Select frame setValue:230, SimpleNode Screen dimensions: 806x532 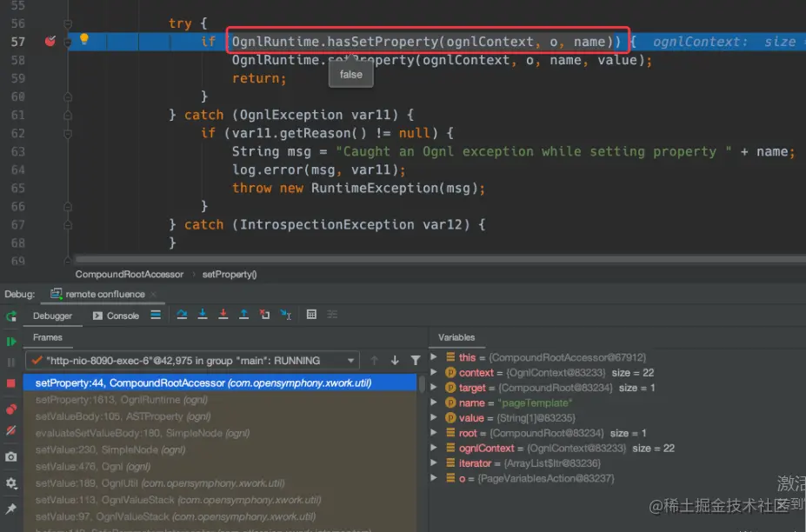coord(220,449)
